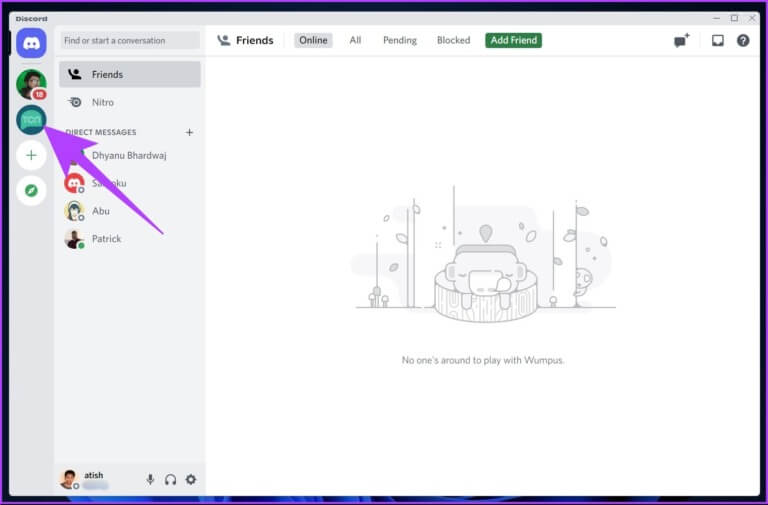Screen dimensions: 768x505
Task: Open User Settings gear
Action: pyautogui.click(x=191, y=479)
